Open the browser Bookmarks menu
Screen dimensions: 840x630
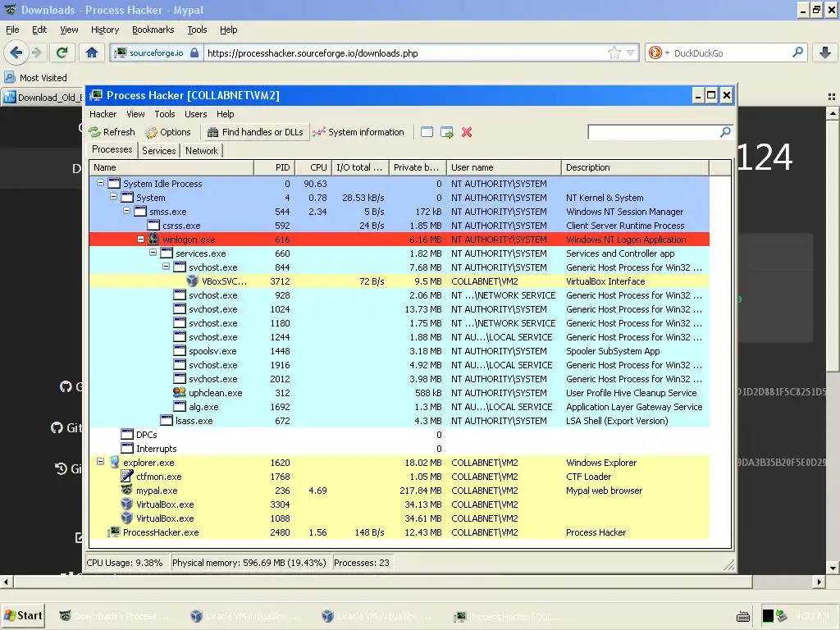click(x=153, y=30)
